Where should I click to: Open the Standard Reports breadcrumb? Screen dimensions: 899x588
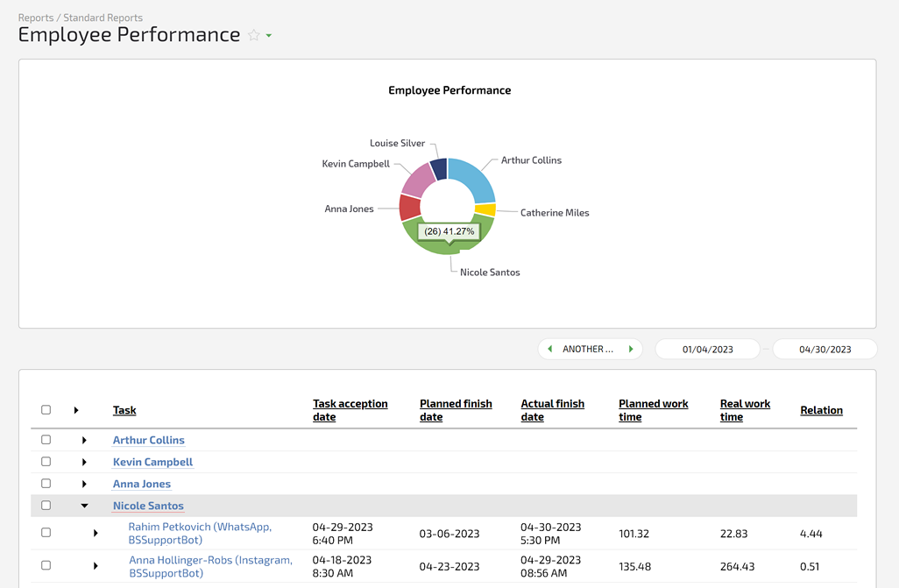(x=103, y=18)
